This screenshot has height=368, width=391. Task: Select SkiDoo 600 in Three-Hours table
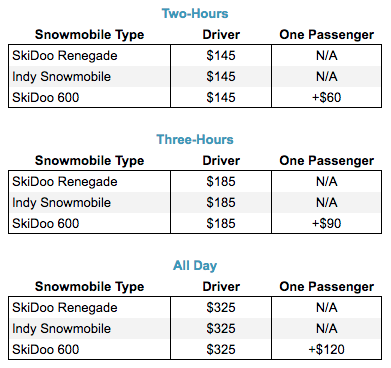(x=46, y=224)
